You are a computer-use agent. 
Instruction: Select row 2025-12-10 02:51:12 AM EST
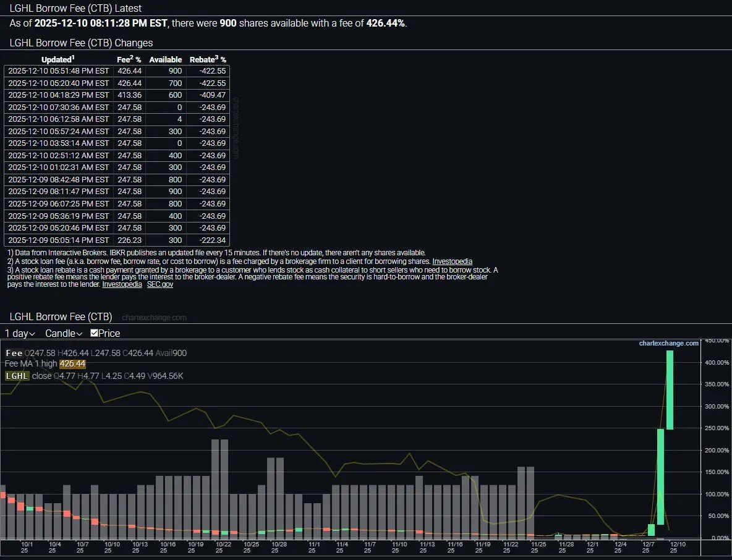pos(117,155)
